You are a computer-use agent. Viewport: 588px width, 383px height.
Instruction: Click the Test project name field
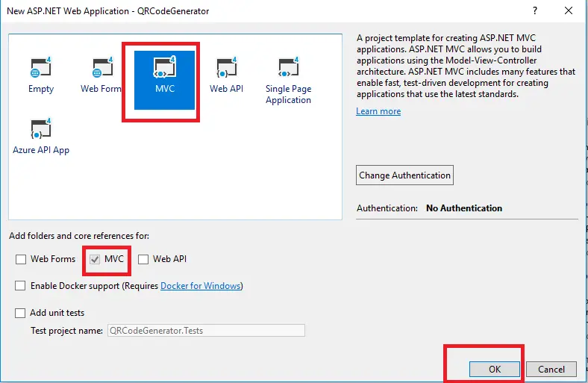point(205,330)
